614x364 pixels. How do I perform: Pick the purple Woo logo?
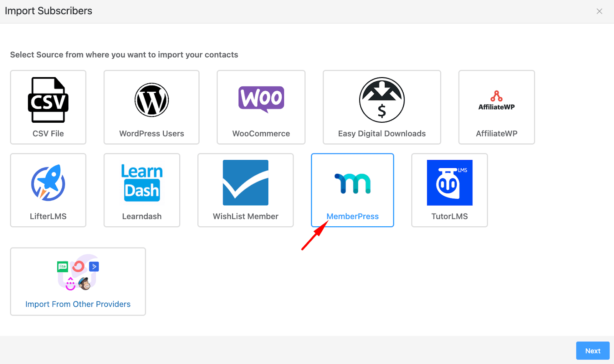[261, 99]
